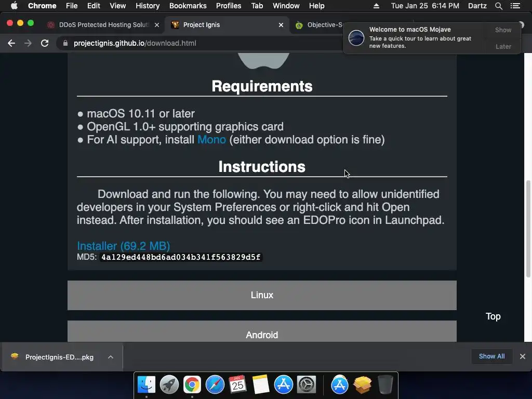Open Finder from the Dock
Viewport: 532px width, 399px height.
pos(146,384)
